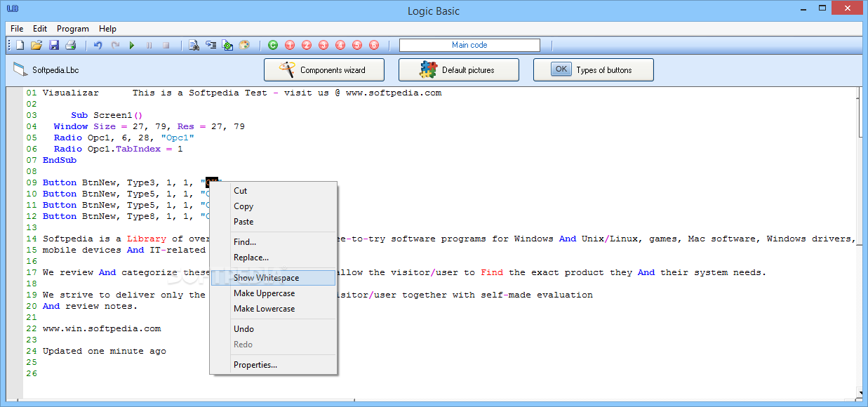Click the red circle number 2
This screenshot has height=407, width=868.
point(307,45)
